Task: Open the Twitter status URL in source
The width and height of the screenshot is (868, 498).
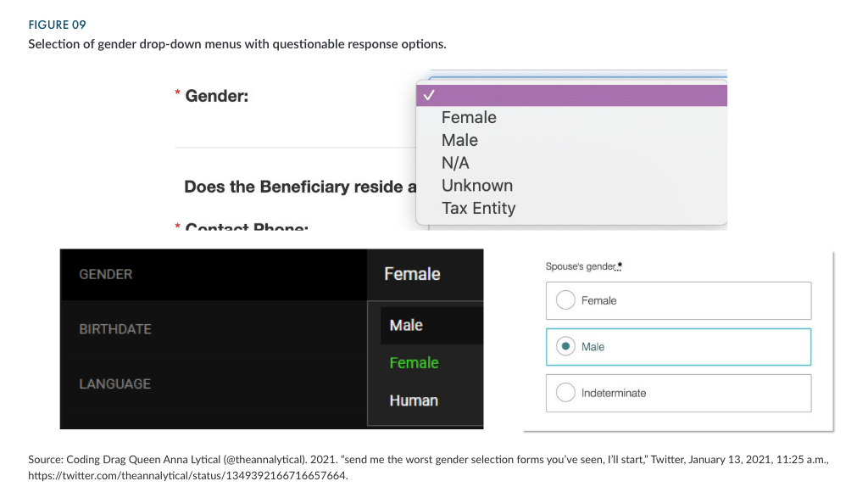Action: click(x=187, y=475)
